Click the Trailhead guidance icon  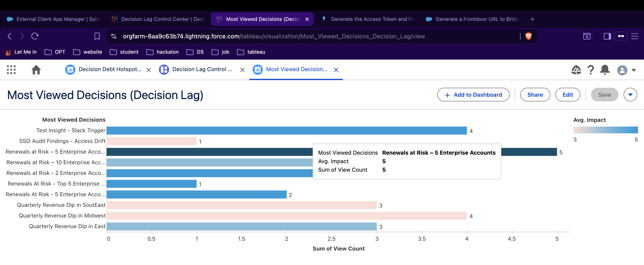coord(576,69)
